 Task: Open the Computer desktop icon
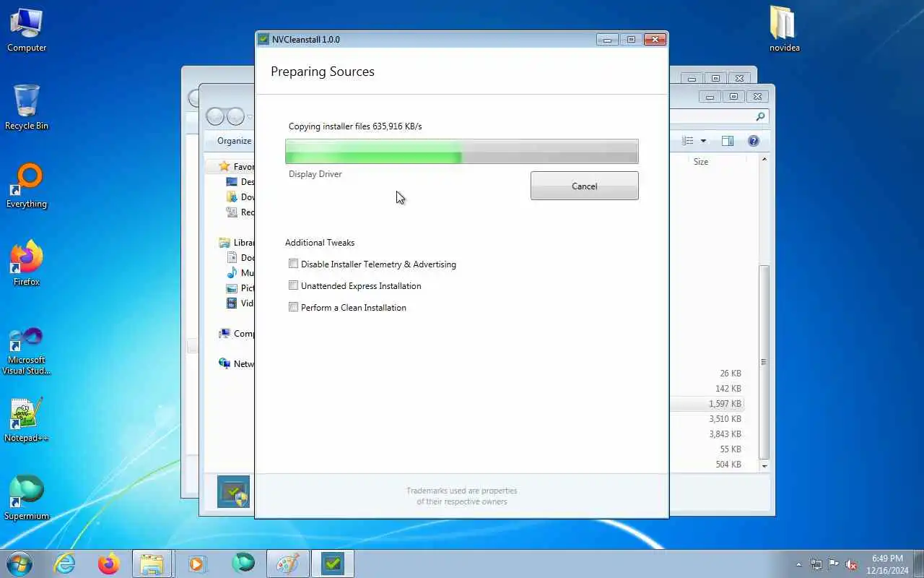tap(27, 30)
